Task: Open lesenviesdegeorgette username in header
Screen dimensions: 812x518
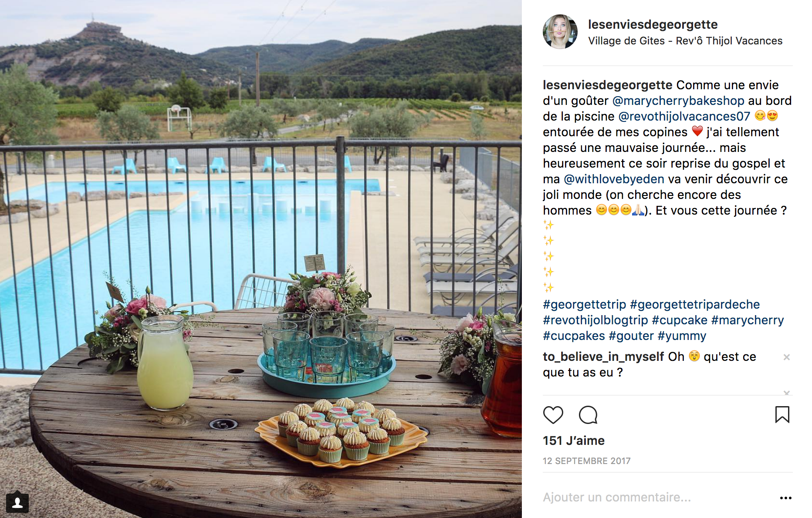Action: pos(653,24)
